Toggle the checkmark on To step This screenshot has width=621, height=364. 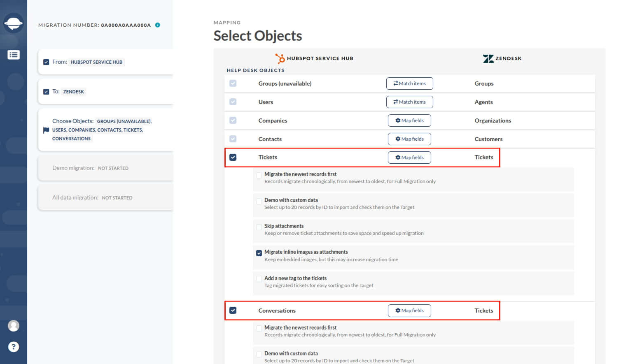pos(46,92)
